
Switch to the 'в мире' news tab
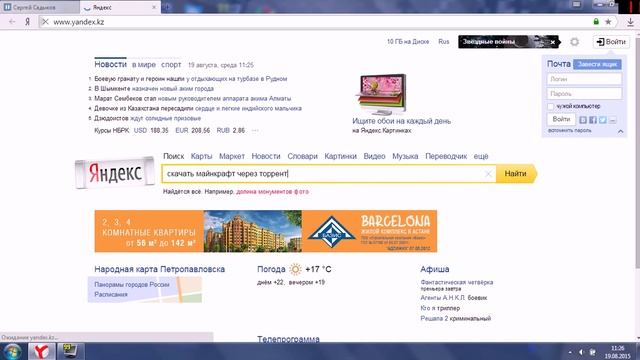144,64
